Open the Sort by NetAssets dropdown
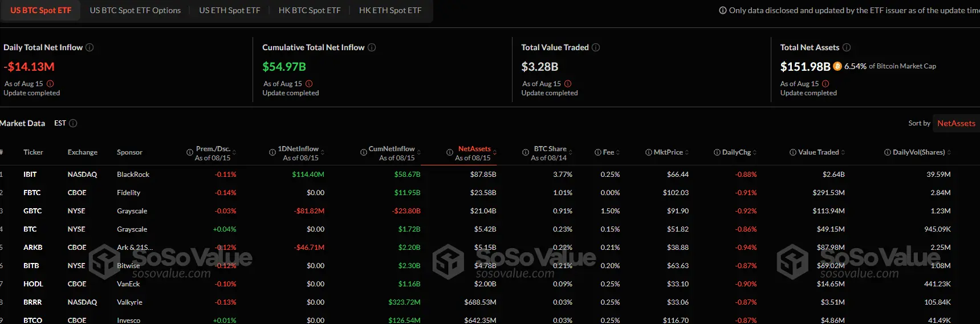Screen dimensions: 980x324 point(956,123)
